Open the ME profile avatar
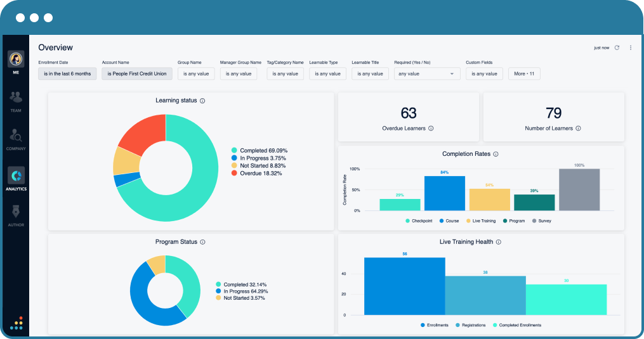This screenshot has width=644, height=339. [x=15, y=59]
